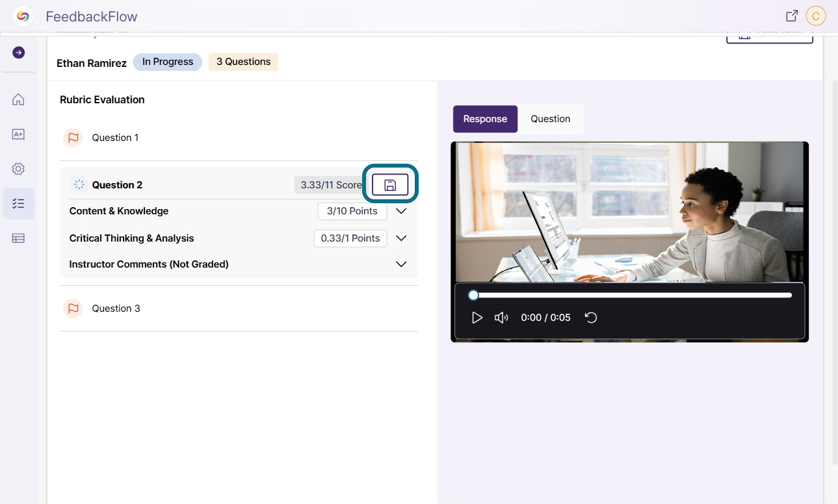The image size is (838, 504).
Task: Save the Question 2 score
Action: point(390,185)
